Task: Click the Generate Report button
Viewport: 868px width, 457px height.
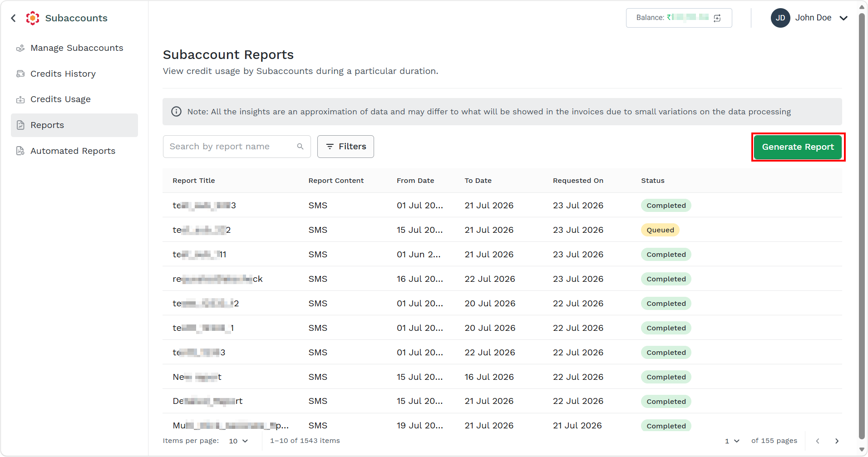Action: tap(798, 147)
